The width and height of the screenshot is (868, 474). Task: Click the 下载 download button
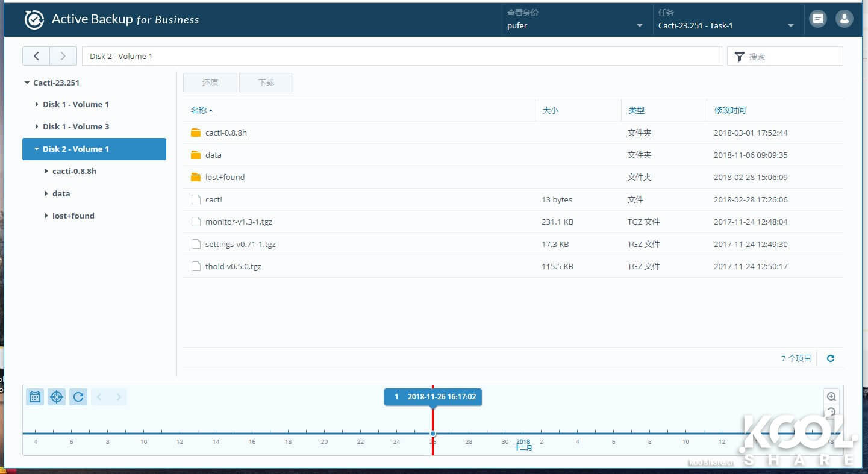click(x=266, y=83)
